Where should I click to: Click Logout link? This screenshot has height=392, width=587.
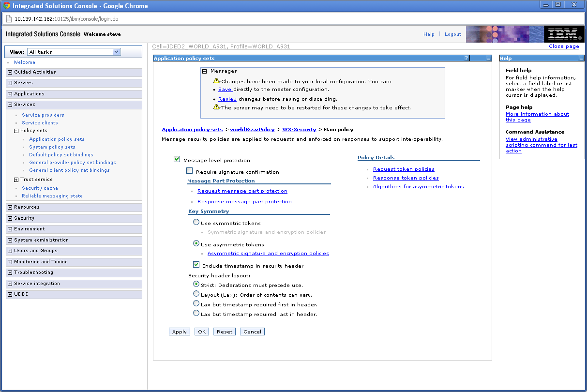pyautogui.click(x=453, y=34)
